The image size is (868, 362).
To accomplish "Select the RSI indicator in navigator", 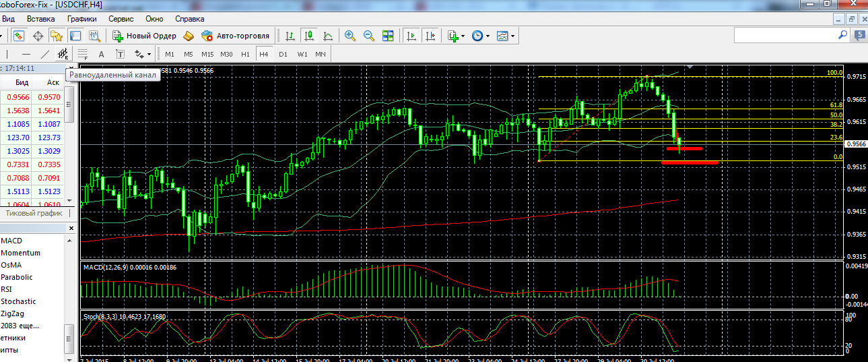I will click(x=7, y=289).
